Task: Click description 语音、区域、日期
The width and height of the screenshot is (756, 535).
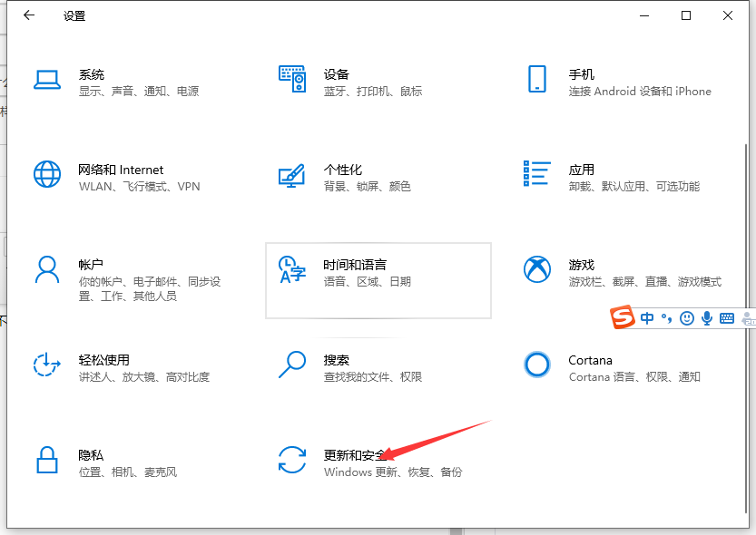Action: tap(367, 281)
